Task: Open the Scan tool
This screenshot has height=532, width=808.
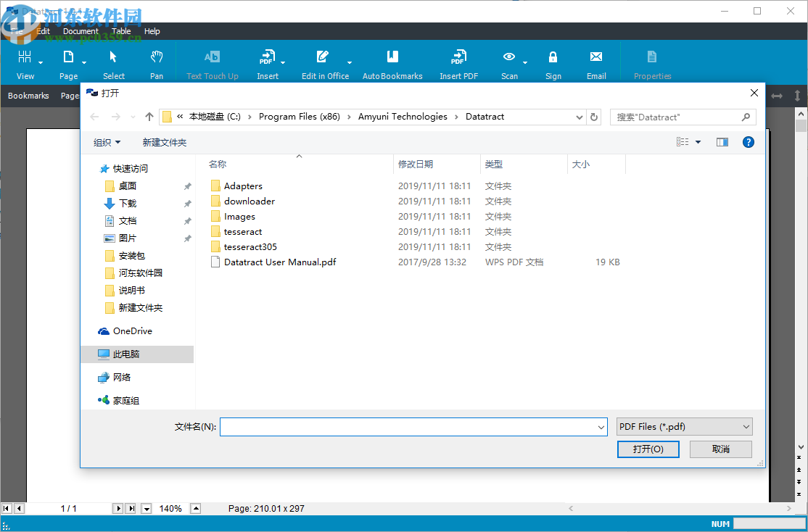Action: click(x=508, y=62)
